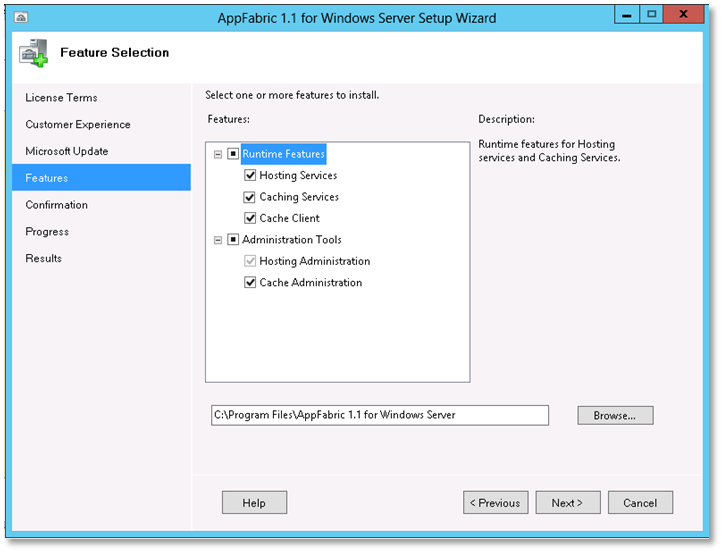Screen dimensions: 722x552
Task: Select the Runtime Features tree item
Action: tap(284, 155)
